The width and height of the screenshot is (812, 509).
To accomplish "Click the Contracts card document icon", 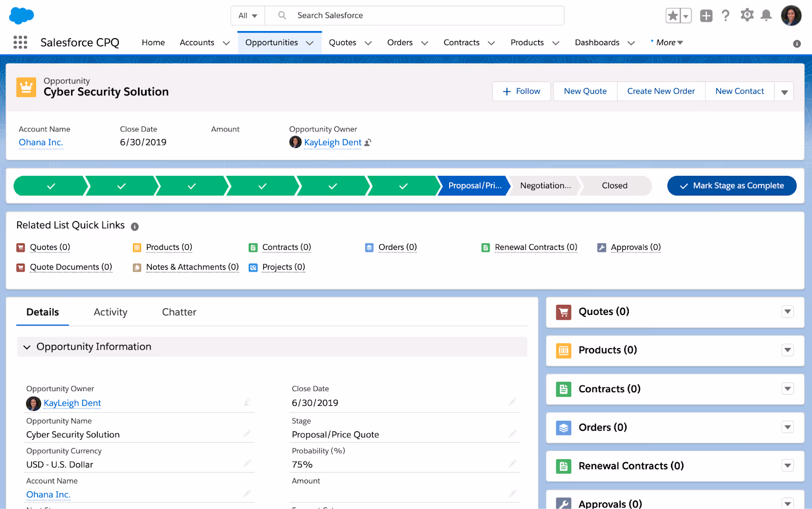I will point(563,389).
